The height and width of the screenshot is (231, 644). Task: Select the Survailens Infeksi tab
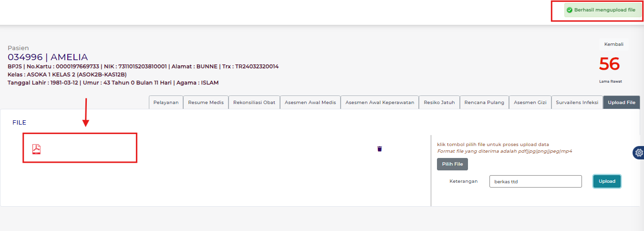[577, 103]
